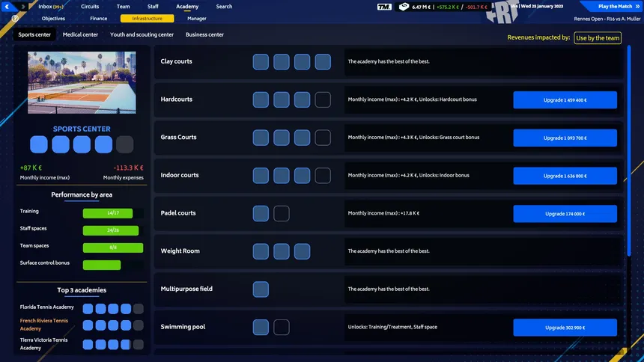Open the Inbox menu
This screenshot has height=362, width=644.
tap(50, 7)
